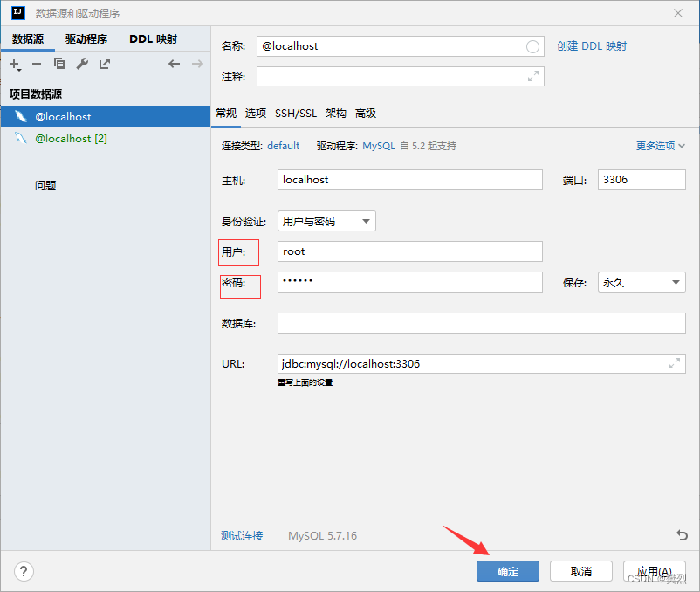Select the @localhost [2] data source
This screenshot has width=700, height=592.
click(106, 139)
